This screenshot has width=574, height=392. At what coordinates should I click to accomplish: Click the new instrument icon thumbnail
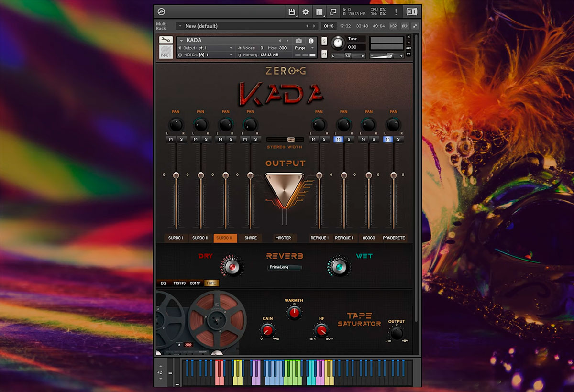tap(166, 52)
